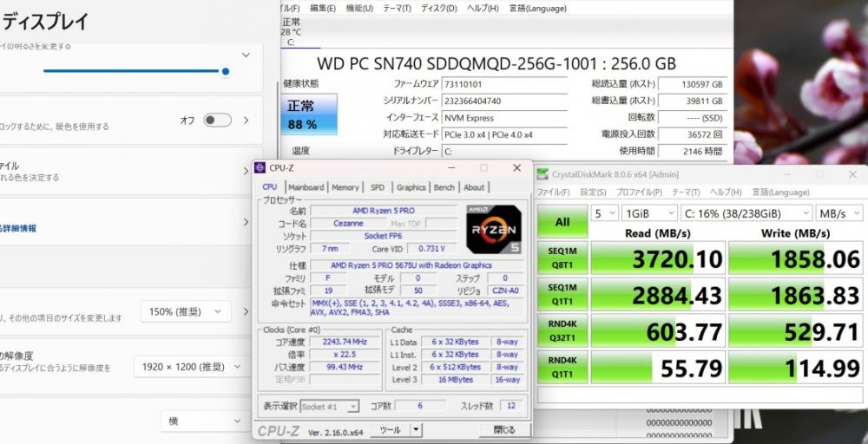Viewport: 868px width, 444px height.
Task: Open テーマ(T) menu in CrystalDiskInfo
Action: point(397,9)
